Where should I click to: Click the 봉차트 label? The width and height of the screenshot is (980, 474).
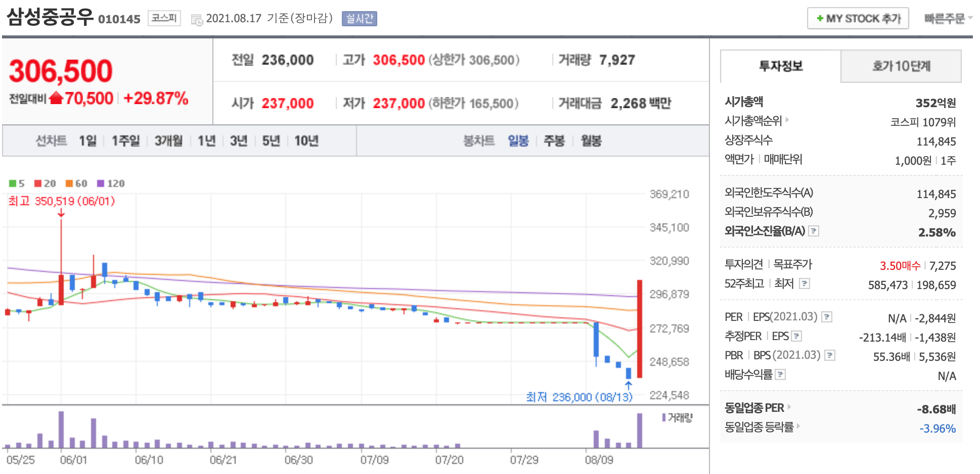(x=479, y=140)
